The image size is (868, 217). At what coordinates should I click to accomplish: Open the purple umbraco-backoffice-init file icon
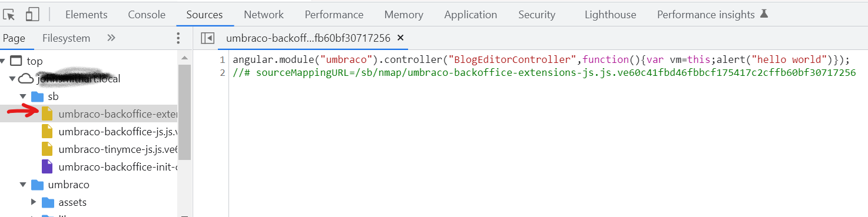(x=47, y=167)
